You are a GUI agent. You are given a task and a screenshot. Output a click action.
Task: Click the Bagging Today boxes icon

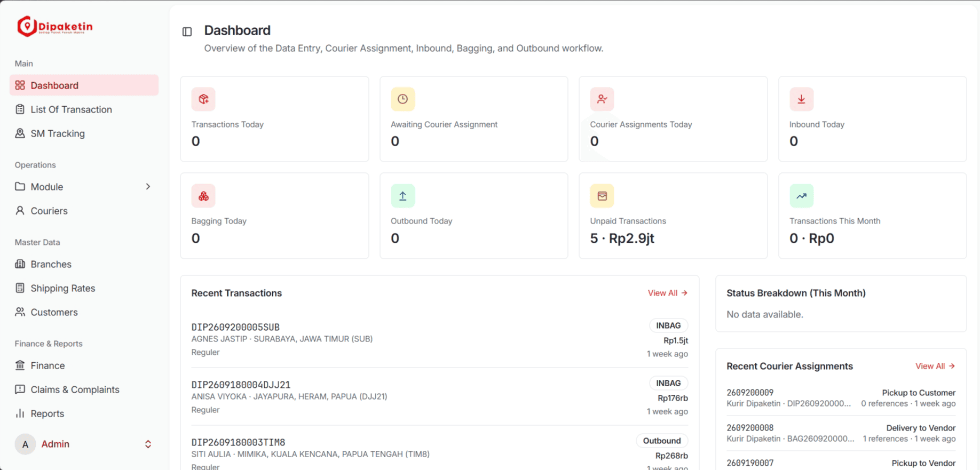(x=203, y=196)
